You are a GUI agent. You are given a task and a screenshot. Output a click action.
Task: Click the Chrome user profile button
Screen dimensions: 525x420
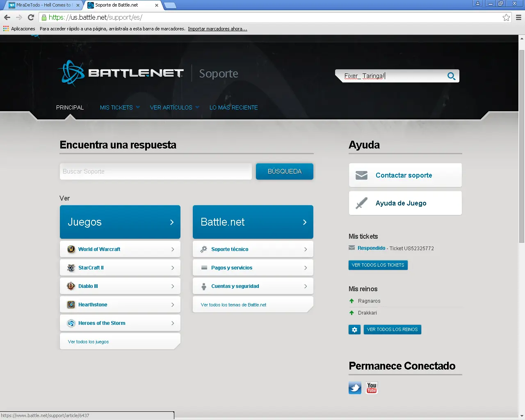tap(478, 3)
